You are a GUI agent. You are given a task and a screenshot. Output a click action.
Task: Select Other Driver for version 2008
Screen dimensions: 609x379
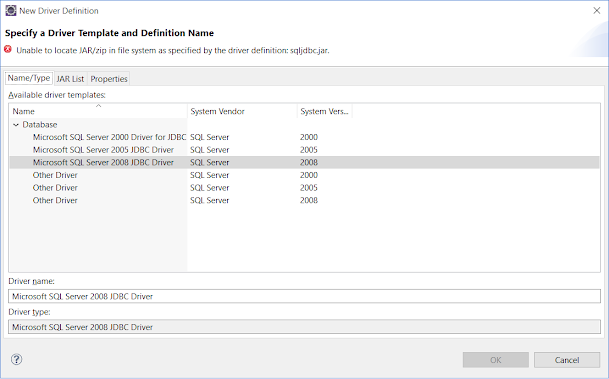click(55, 200)
